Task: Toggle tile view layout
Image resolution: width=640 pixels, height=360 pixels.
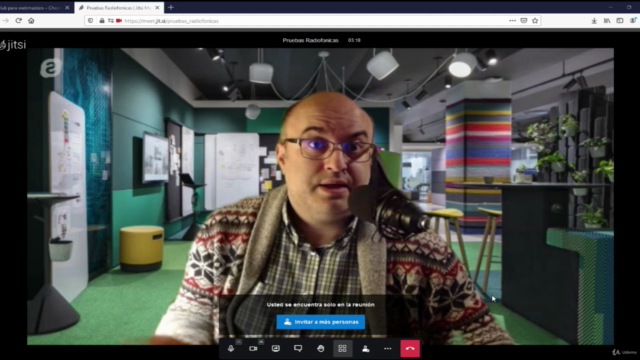Action: point(342,349)
